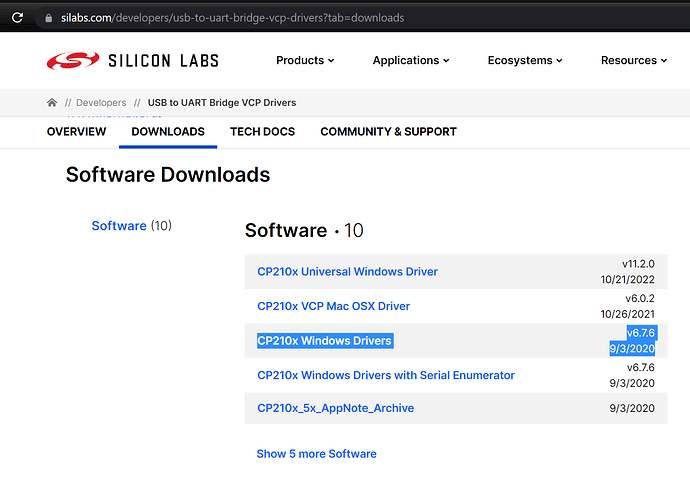Screen dimensions: 690x490
Task: Download CP210x VCP Mac OSX Driver
Action: coord(334,306)
